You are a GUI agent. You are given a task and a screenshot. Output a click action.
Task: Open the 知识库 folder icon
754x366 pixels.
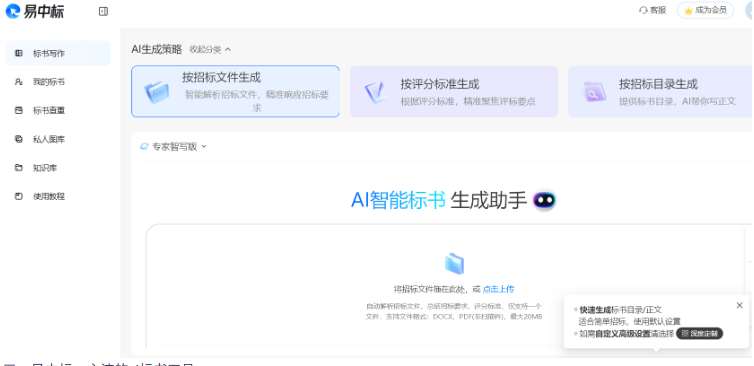pyautogui.click(x=19, y=168)
